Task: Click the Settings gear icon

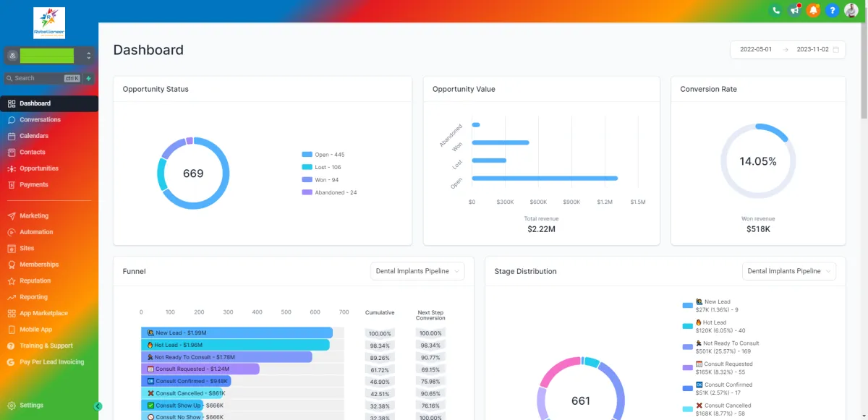Action: [12, 406]
